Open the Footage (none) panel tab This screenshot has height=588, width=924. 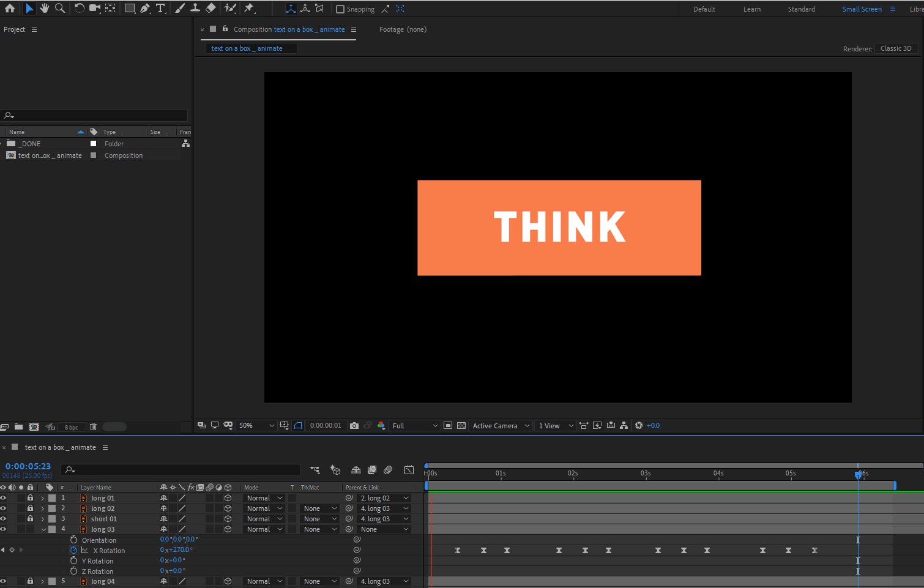coord(403,29)
